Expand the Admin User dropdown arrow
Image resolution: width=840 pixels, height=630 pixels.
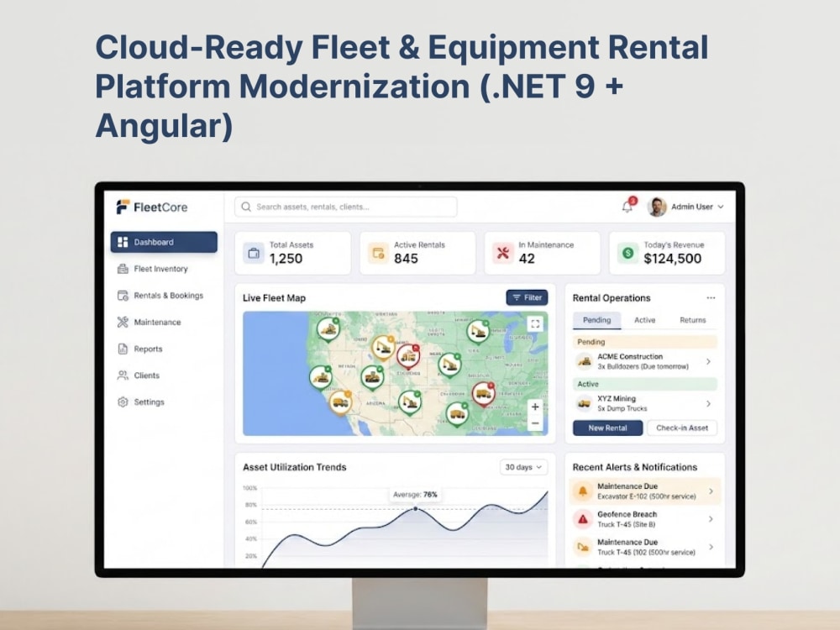(x=721, y=207)
